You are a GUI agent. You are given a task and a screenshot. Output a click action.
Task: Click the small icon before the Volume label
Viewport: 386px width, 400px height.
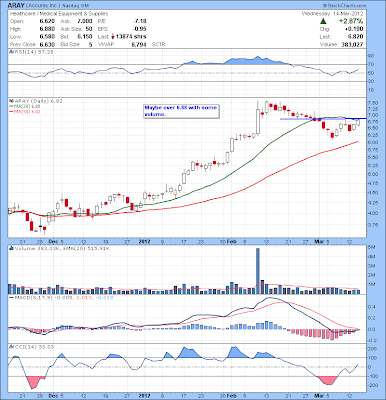11,248
